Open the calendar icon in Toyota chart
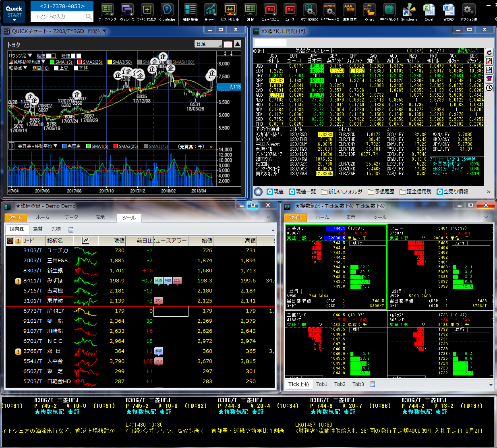Viewport: 497px width, 448px height. click(228, 44)
